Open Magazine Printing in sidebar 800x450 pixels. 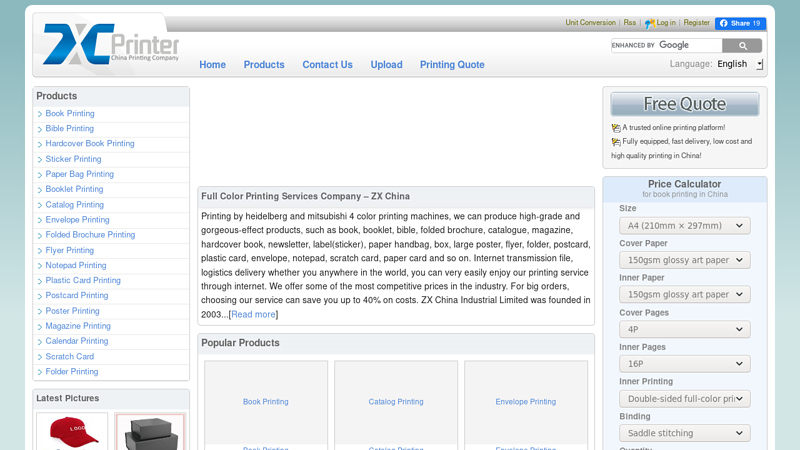click(78, 326)
